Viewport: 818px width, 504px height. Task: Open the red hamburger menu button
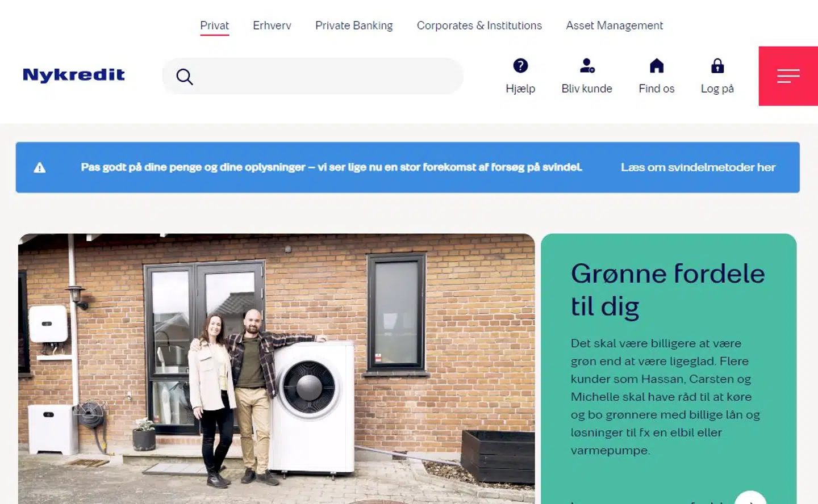tap(788, 76)
